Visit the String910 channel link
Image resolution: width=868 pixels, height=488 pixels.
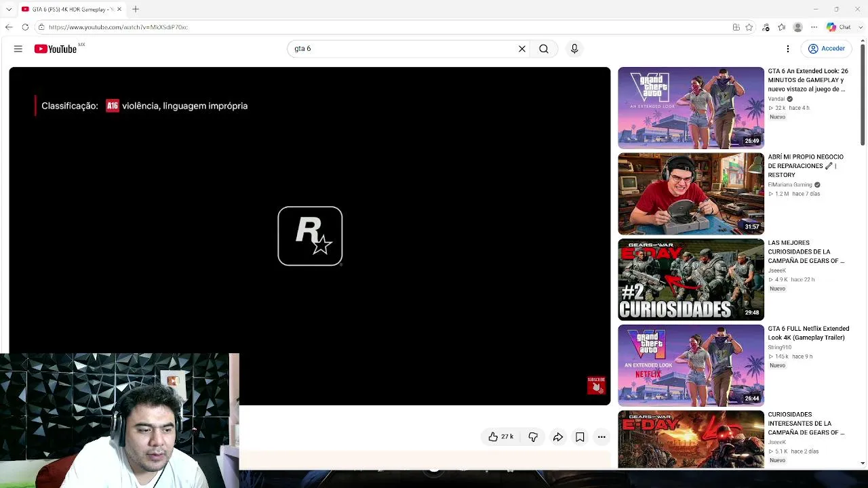pos(780,347)
